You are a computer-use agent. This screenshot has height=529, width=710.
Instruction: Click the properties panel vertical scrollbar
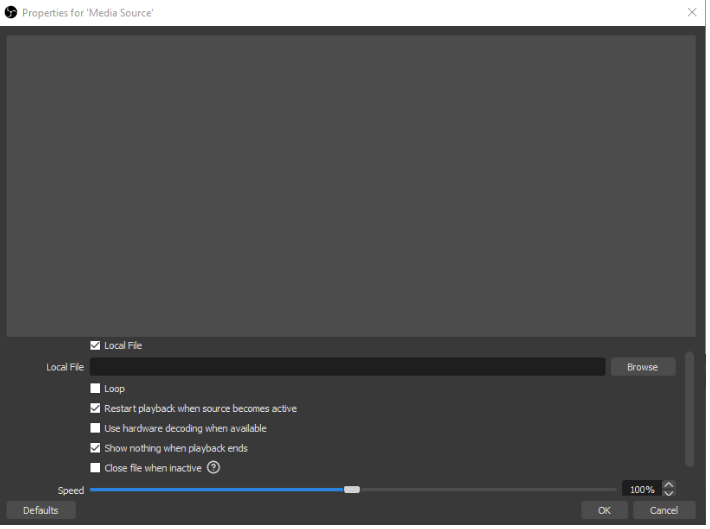pyautogui.click(x=690, y=409)
